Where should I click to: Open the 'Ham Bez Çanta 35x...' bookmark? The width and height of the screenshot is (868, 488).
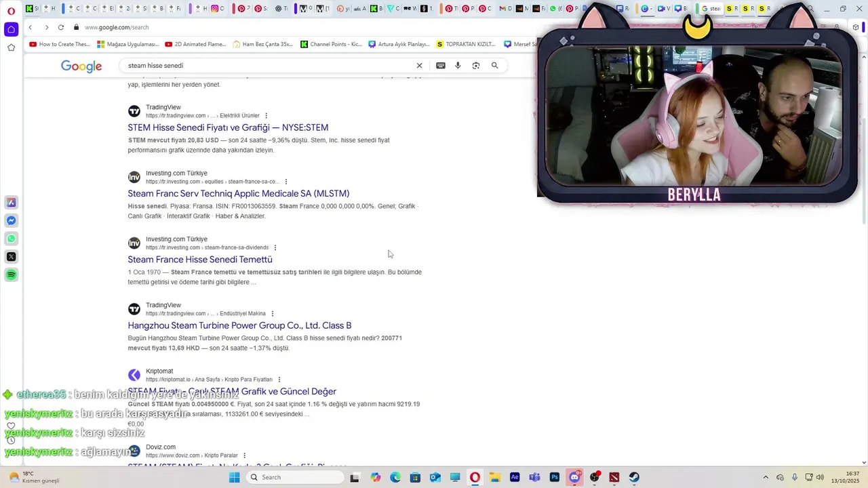[263, 44]
